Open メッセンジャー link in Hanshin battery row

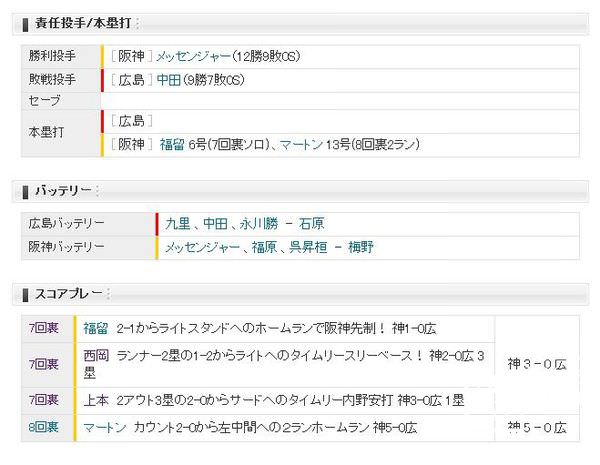click(x=202, y=248)
